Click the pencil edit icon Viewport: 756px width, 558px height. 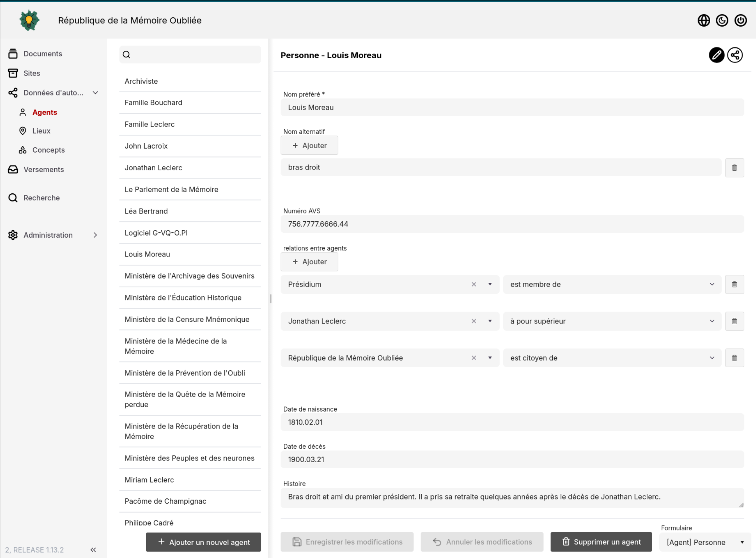(x=716, y=55)
